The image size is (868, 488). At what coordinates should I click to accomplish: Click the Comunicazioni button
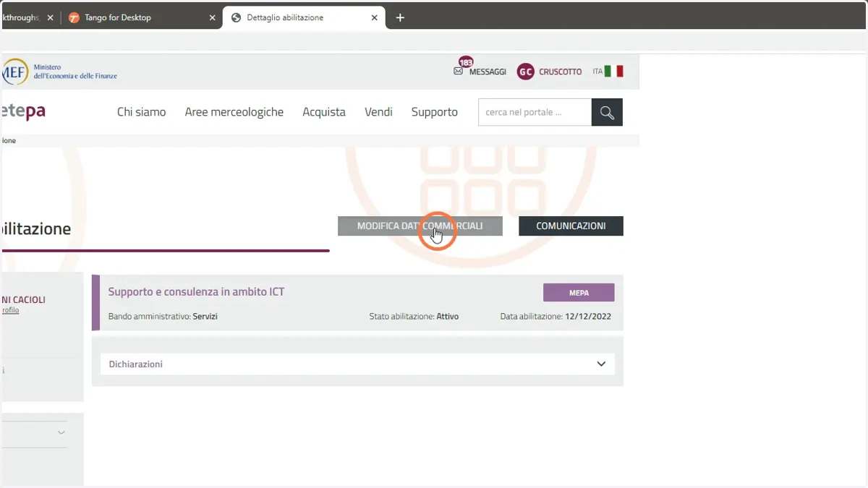[x=571, y=226]
